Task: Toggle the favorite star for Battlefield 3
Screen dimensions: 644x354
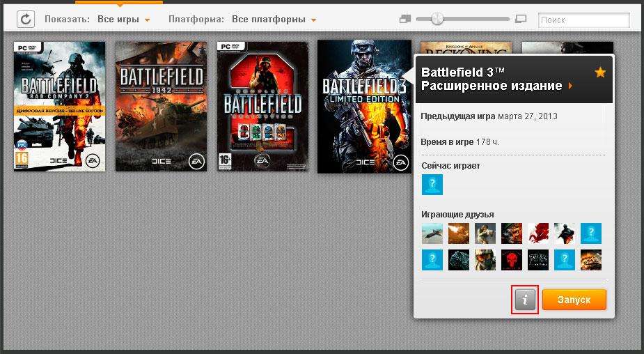Action: [600, 72]
